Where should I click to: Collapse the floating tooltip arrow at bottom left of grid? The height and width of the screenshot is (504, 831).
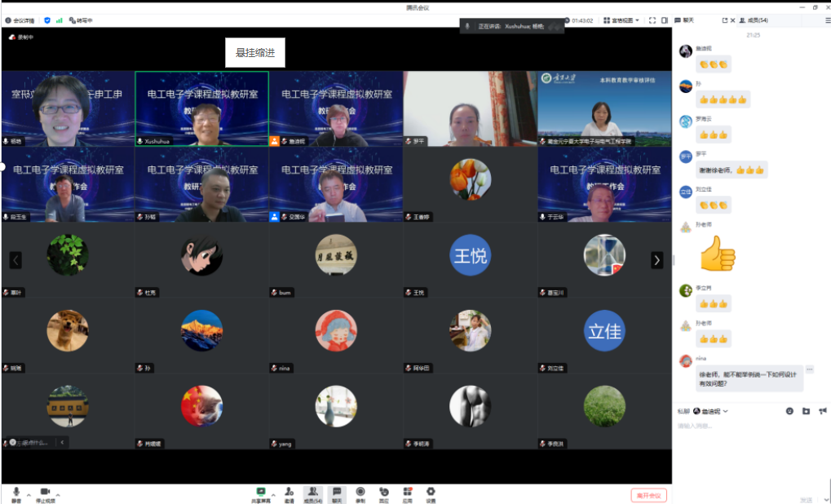[62, 442]
